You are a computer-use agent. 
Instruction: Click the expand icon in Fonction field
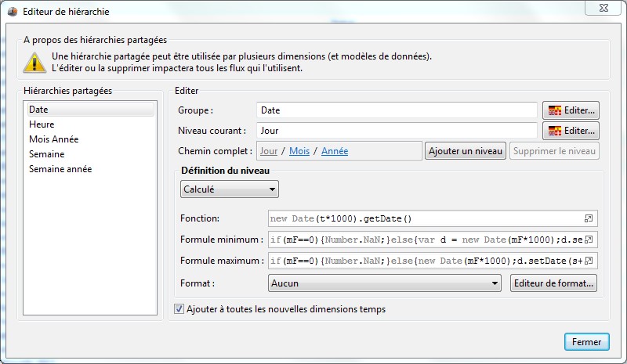click(x=589, y=218)
